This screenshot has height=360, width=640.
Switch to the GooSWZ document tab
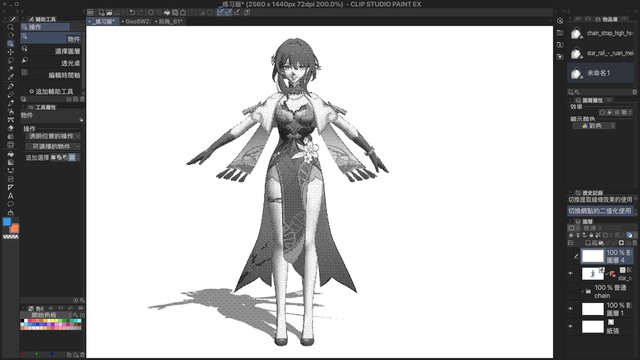tap(136, 21)
